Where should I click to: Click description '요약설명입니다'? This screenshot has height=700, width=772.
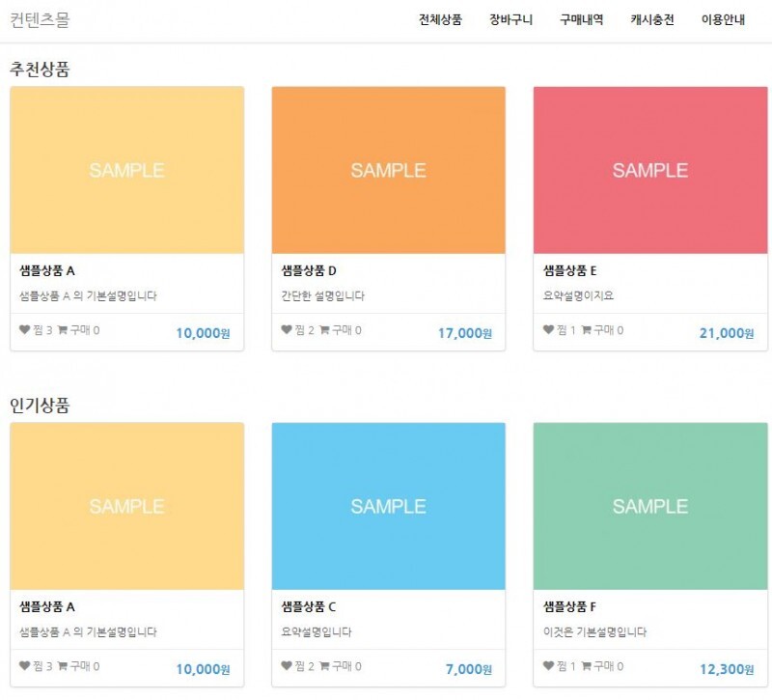click(x=317, y=631)
